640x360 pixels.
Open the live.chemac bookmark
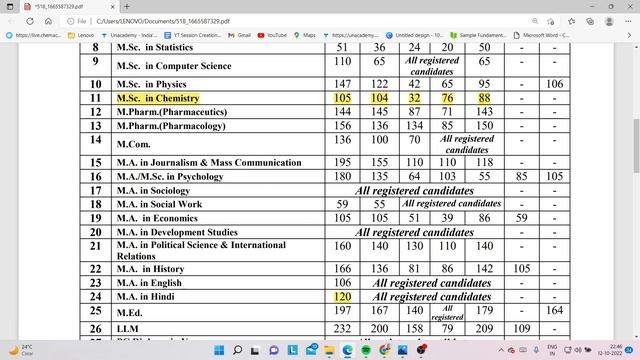(33, 36)
